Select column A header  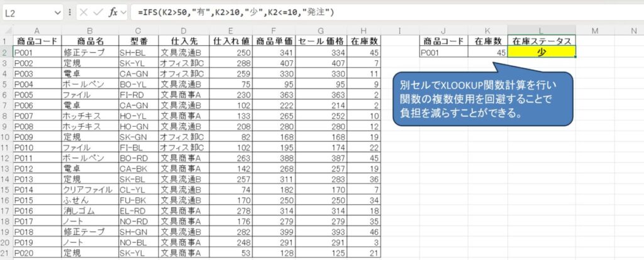pyautogui.click(x=37, y=30)
